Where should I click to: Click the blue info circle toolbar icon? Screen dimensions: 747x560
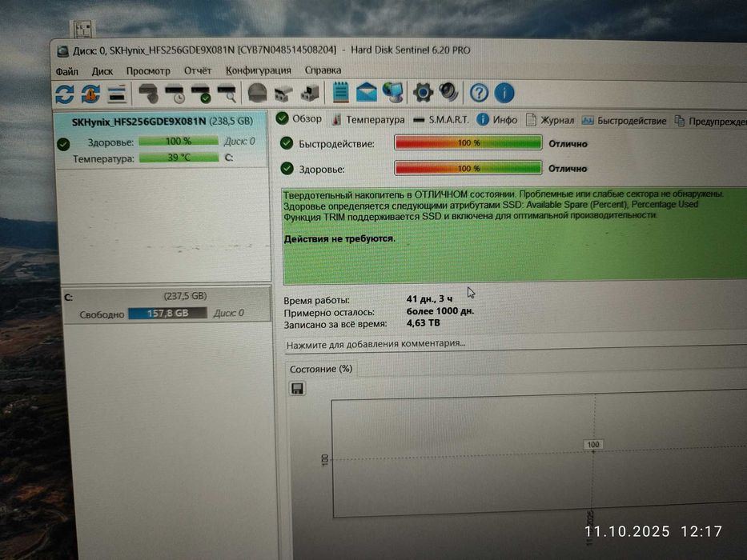(x=504, y=93)
